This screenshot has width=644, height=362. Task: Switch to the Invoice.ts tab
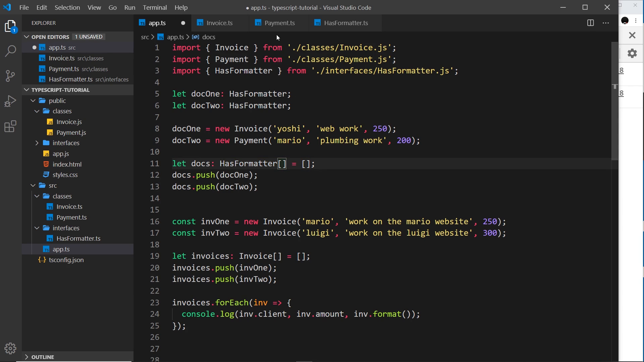(x=220, y=23)
